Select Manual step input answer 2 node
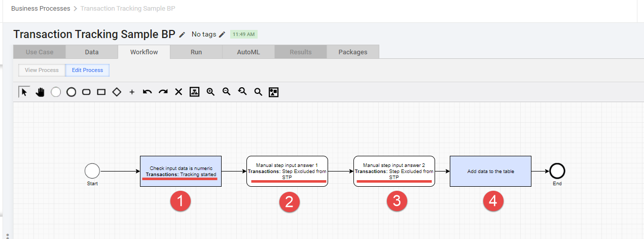 pyautogui.click(x=394, y=171)
